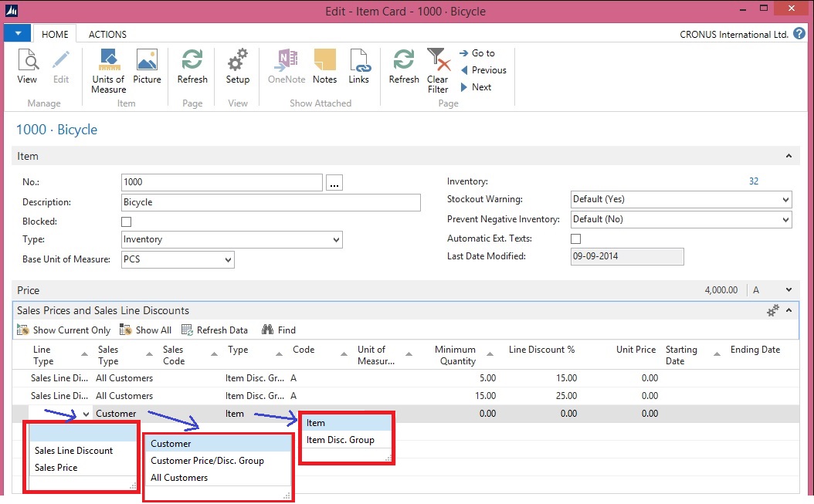Select Sales Price in Line Type list
Screen dimensions: 814x504
pos(56,468)
